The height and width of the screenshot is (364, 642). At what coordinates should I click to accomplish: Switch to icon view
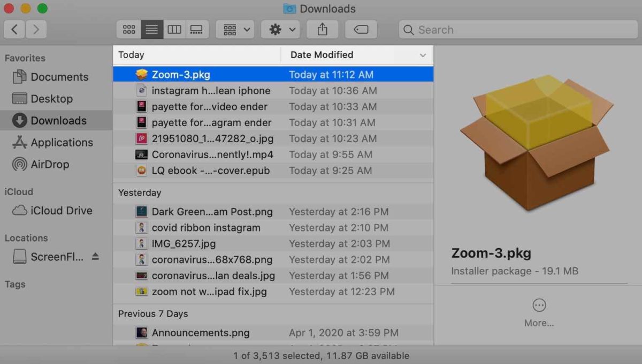pos(129,29)
